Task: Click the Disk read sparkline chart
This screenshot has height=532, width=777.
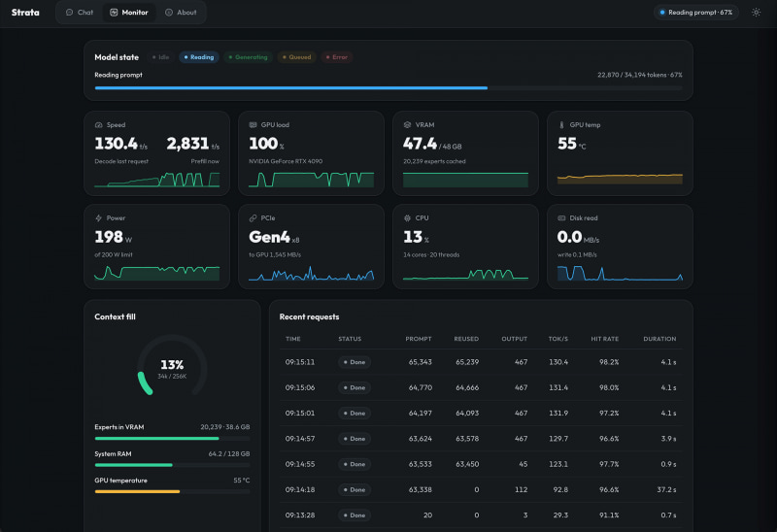Action: tap(620, 274)
